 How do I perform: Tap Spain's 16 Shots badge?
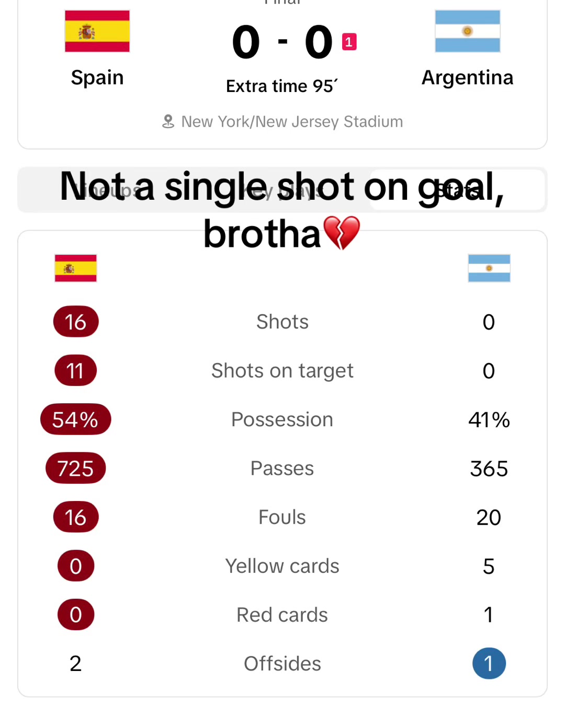pyautogui.click(x=76, y=322)
